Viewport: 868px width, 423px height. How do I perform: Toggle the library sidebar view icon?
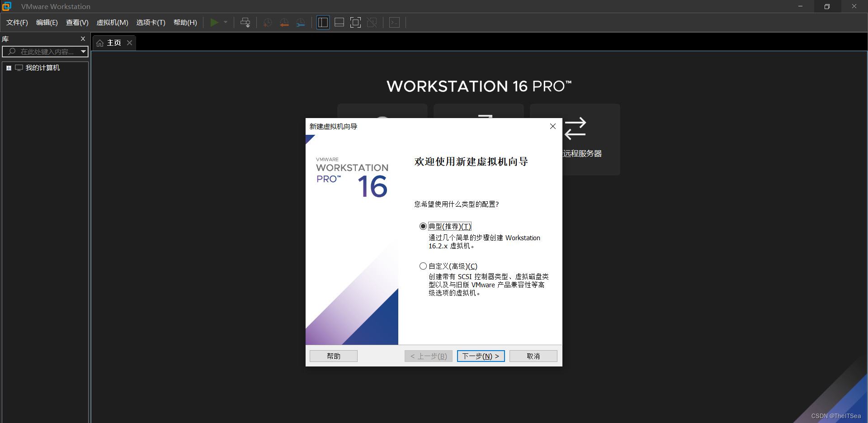tap(323, 22)
